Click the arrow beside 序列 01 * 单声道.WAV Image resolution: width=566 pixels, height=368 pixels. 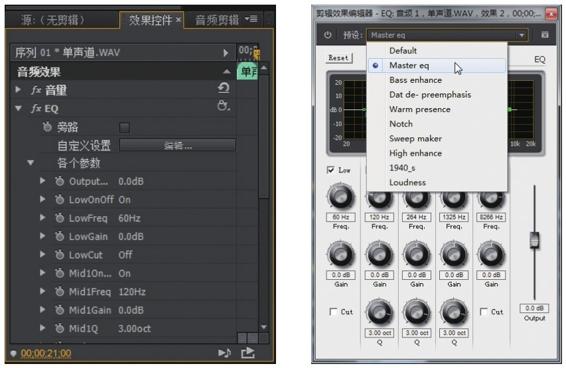pos(225,53)
